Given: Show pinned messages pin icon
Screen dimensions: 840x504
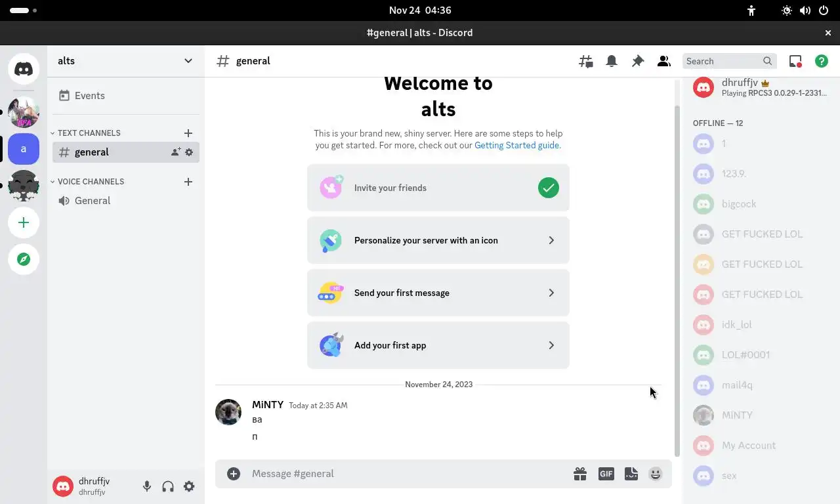Looking at the screenshot, I should 638,61.
